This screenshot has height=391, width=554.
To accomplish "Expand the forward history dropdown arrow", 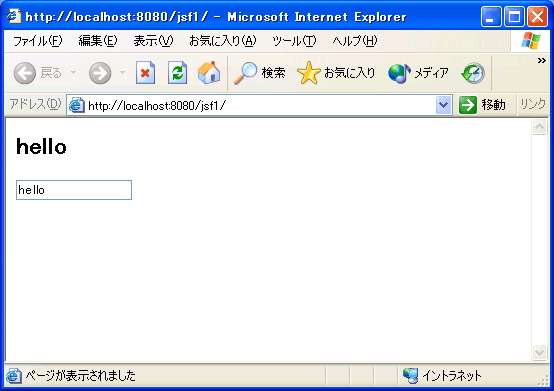I will 122,73.
